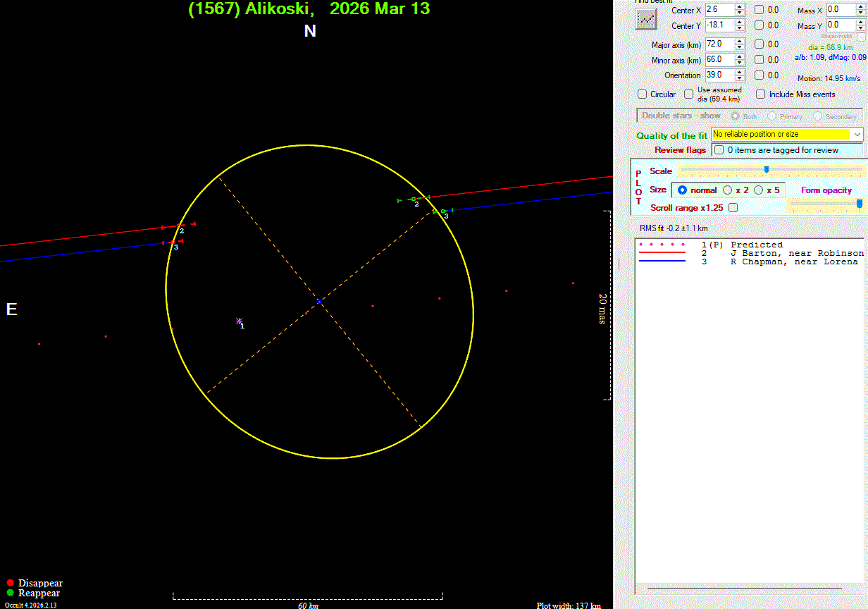868x609 pixels.
Task: Select the x 2 plot size option
Action: (x=728, y=190)
